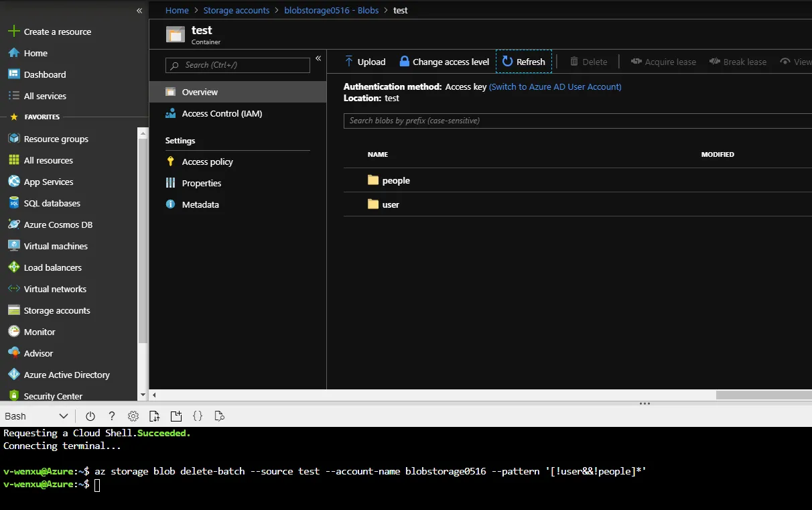812x510 pixels.
Task: Select Access Control (IAM) menu item
Action: pyautogui.click(x=238, y=113)
